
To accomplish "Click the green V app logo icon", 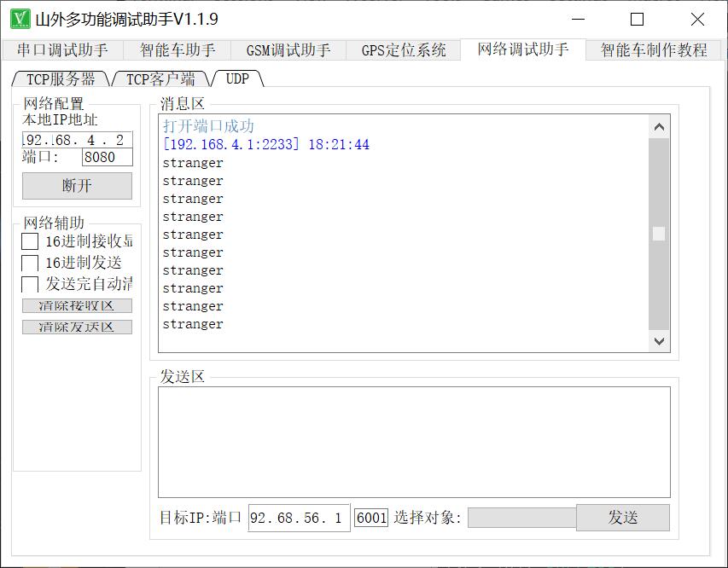I will [15, 17].
